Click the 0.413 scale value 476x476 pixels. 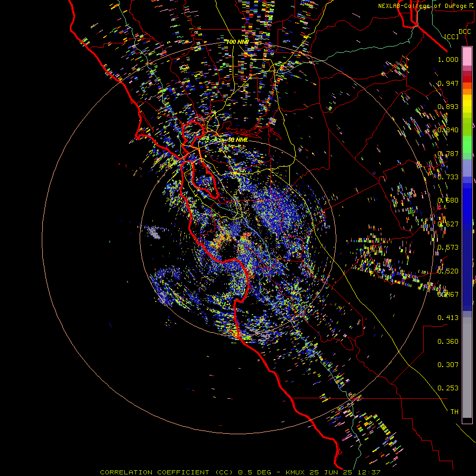448,318
